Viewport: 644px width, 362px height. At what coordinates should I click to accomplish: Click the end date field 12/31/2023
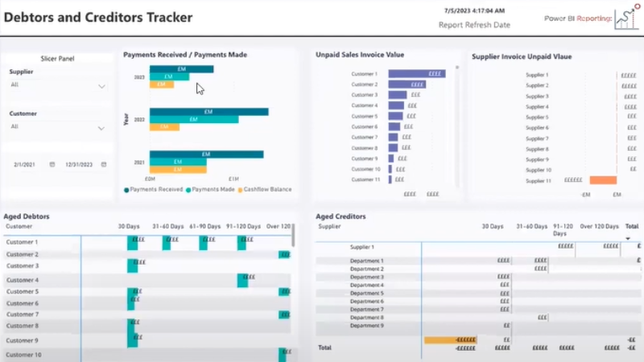point(79,165)
